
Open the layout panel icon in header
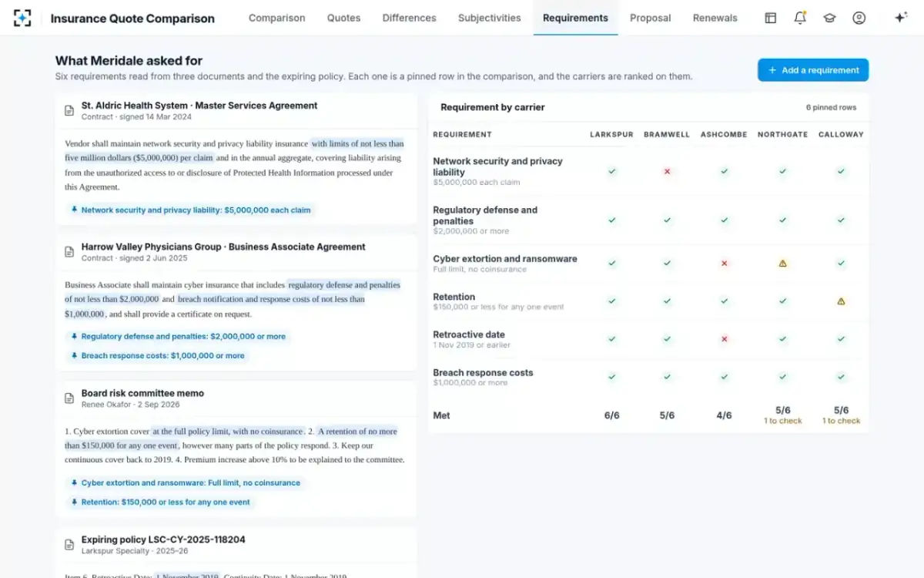770,18
